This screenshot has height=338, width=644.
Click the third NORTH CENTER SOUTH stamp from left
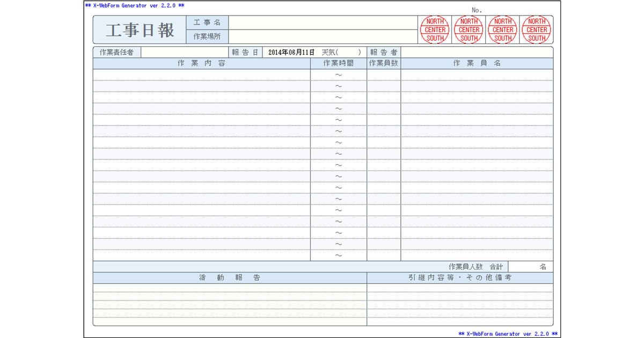pos(503,30)
